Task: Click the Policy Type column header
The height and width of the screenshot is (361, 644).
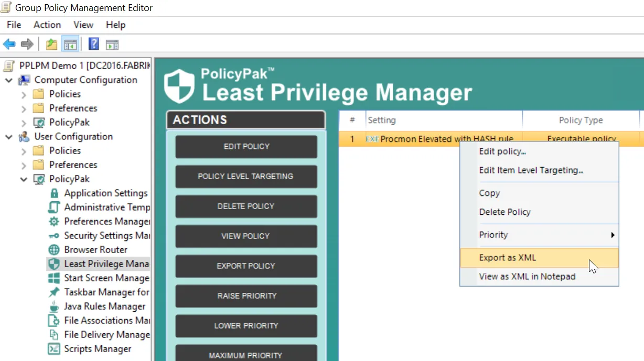Action: (x=581, y=121)
